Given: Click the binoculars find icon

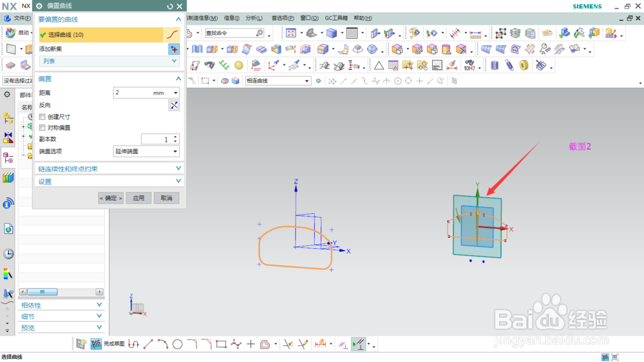Looking at the screenshot, I should tap(209, 65).
